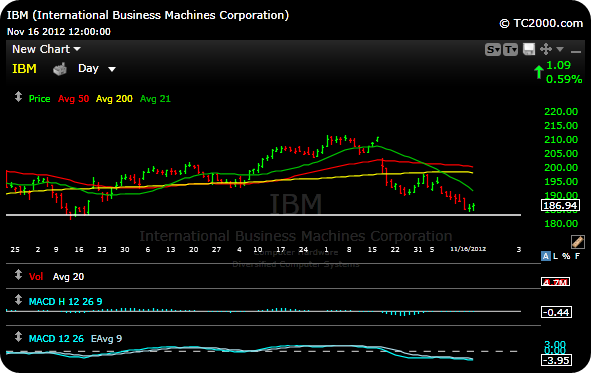
Task: Click the green up arrow price change indicator
Action: [x=539, y=72]
